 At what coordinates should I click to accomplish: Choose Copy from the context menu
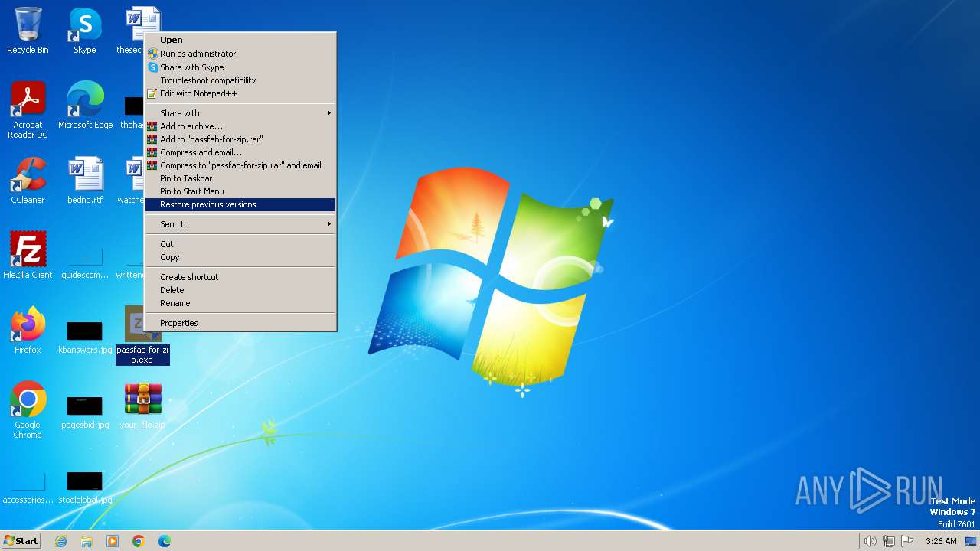pyautogui.click(x=240, y=257)
